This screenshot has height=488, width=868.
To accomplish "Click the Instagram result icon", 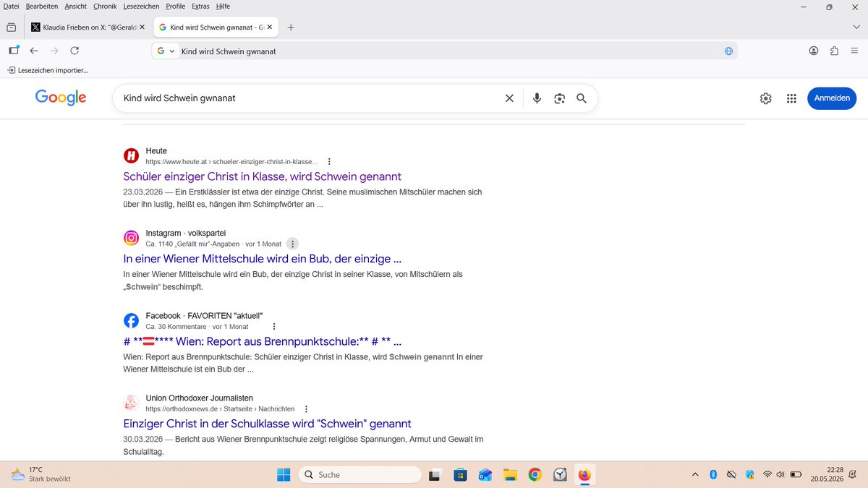I will (x=131, y=238).
